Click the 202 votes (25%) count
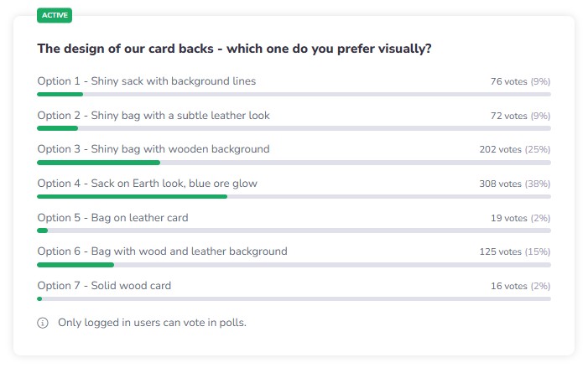 coord(514,149)
